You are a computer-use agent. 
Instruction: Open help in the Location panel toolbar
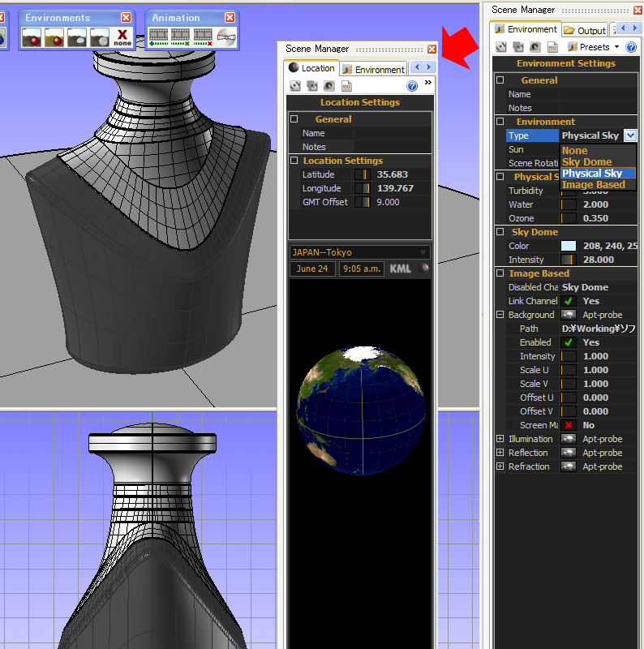click(411, 86)
